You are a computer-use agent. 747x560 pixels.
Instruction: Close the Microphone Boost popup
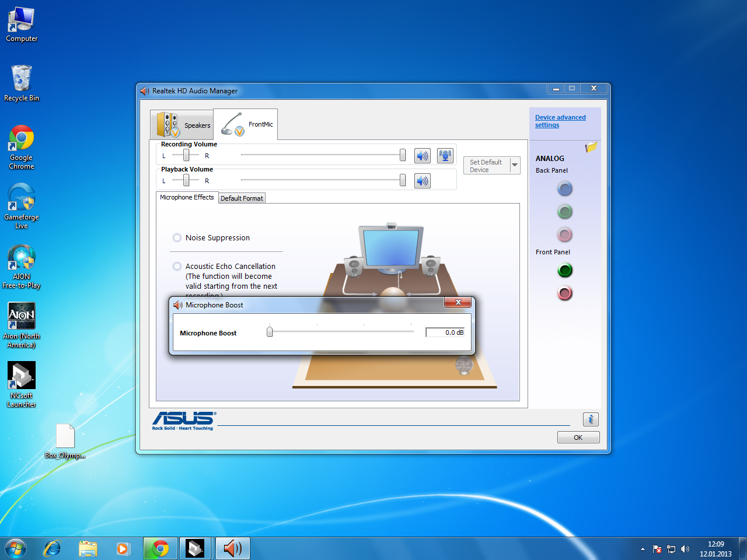[458, 302]
